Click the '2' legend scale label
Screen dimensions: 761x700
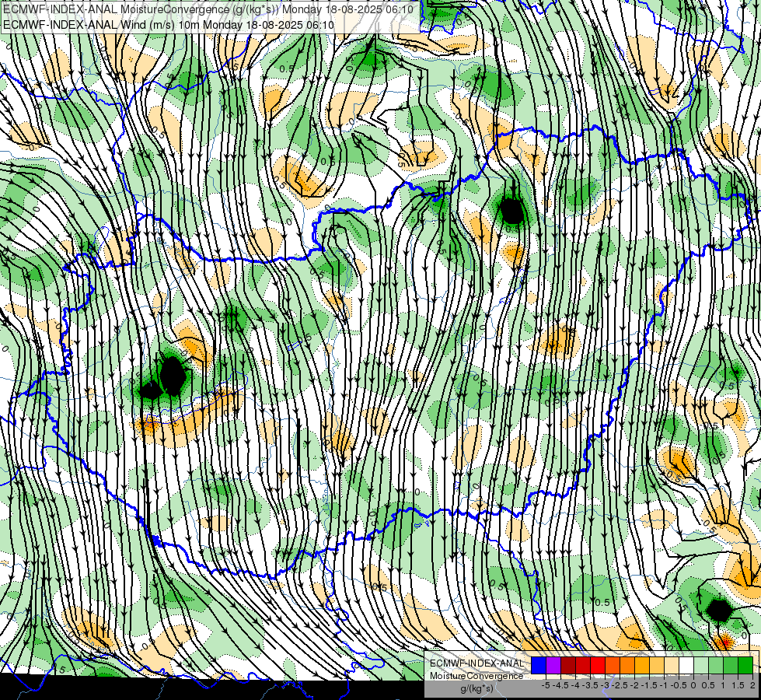coord(752,685)
